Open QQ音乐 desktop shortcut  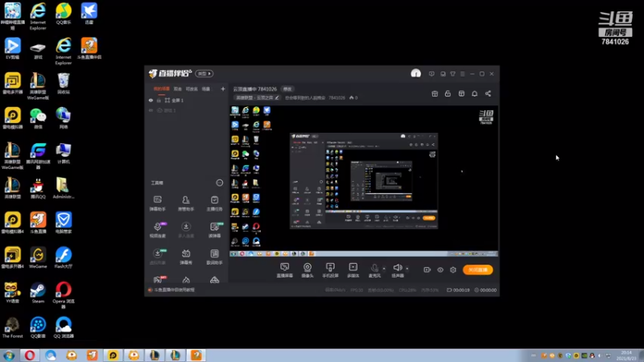64,14
